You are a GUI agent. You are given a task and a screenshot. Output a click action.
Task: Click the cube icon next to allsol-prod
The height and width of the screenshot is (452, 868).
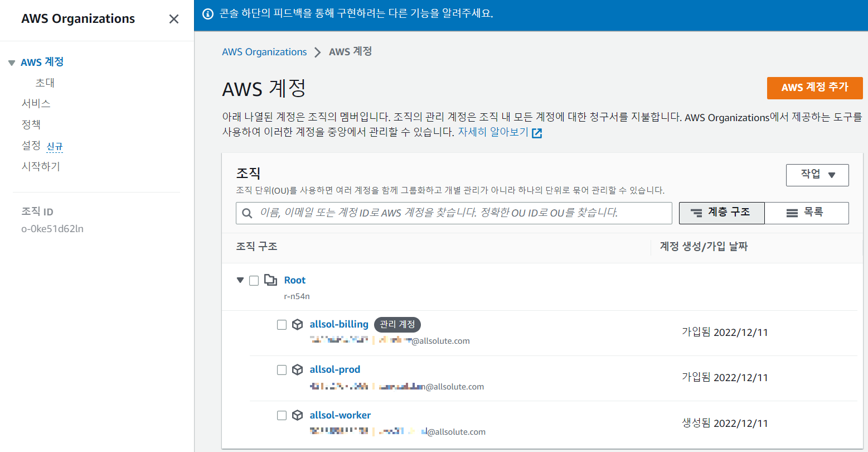coord(298,369)
